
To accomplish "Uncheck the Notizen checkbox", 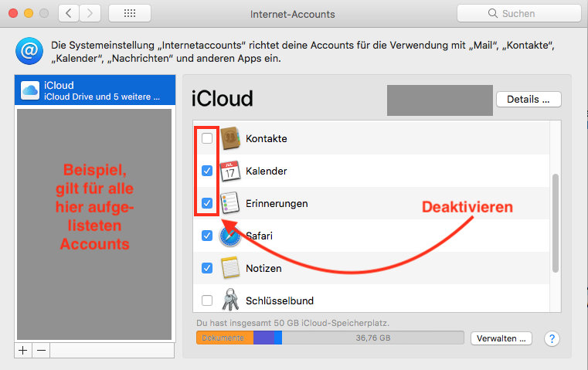I will pos(207,268).
